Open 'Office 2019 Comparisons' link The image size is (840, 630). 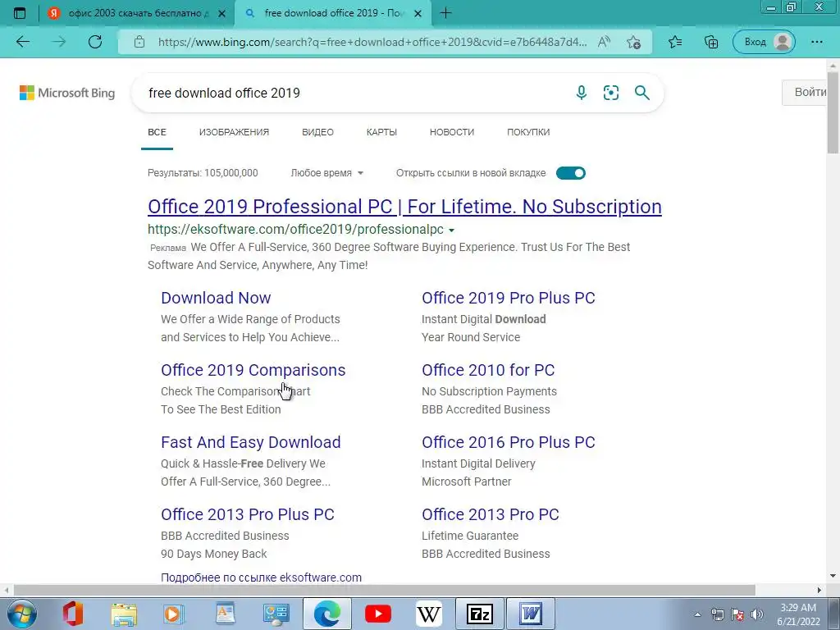point(253,370)
